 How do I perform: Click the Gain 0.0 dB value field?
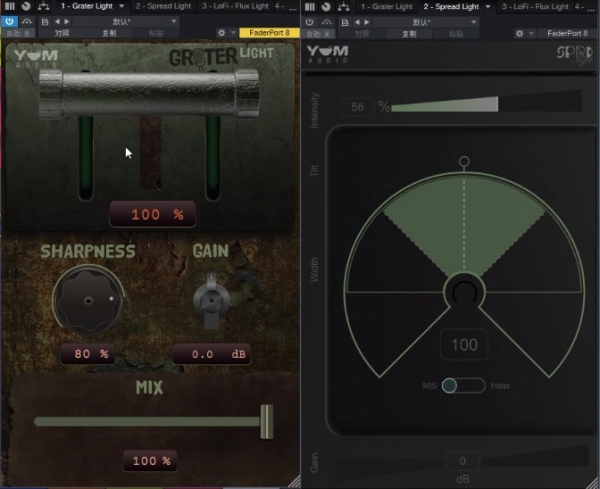tap(212, 354)
